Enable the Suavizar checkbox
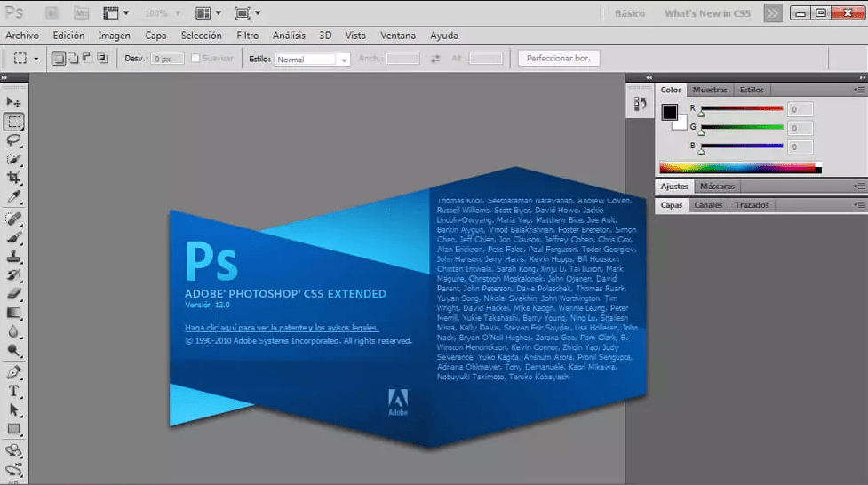 [x=195, y=58]
